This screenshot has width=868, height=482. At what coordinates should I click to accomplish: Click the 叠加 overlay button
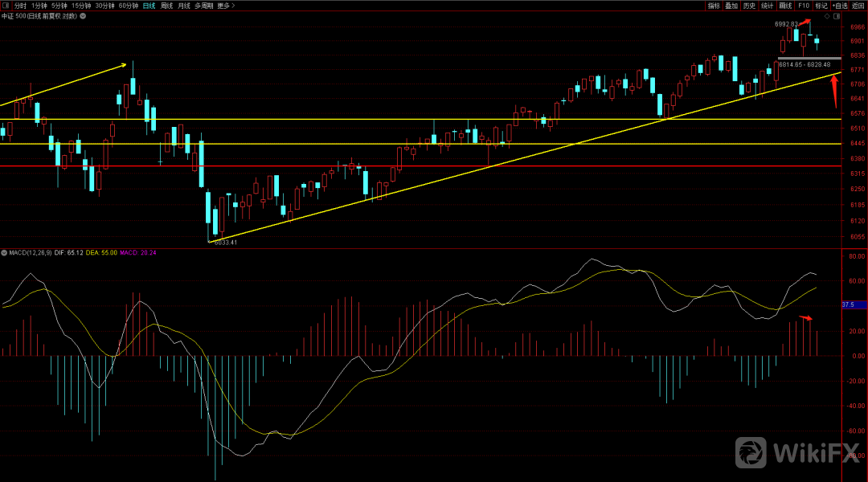coord(731,6)
